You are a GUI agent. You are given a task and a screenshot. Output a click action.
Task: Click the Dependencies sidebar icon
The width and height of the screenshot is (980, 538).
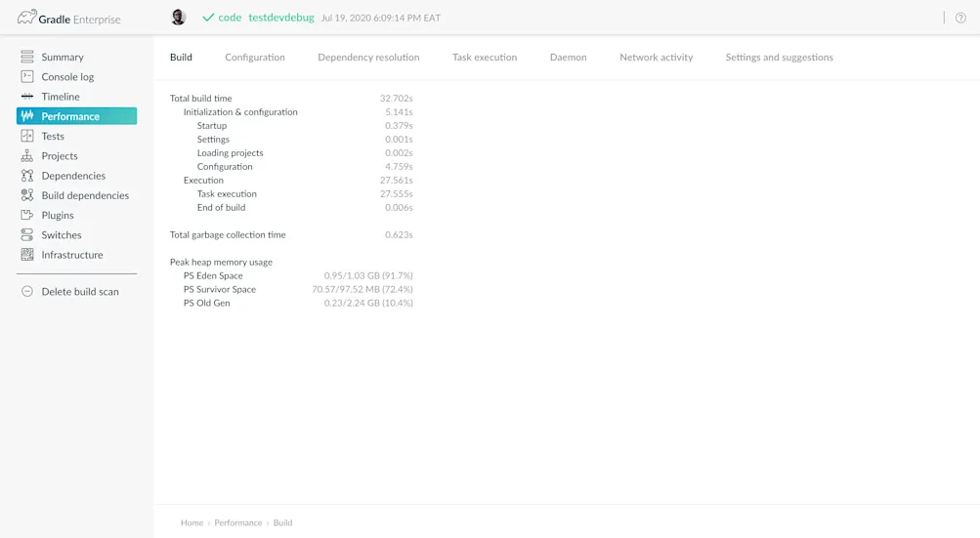[27, 176]
